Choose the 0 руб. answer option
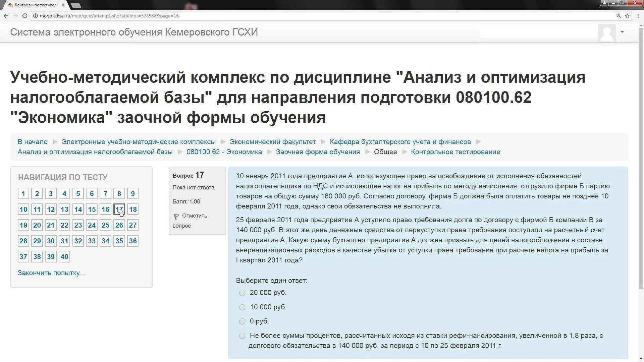The width and height of the screenshot is (644, 362). click(242, 321)
